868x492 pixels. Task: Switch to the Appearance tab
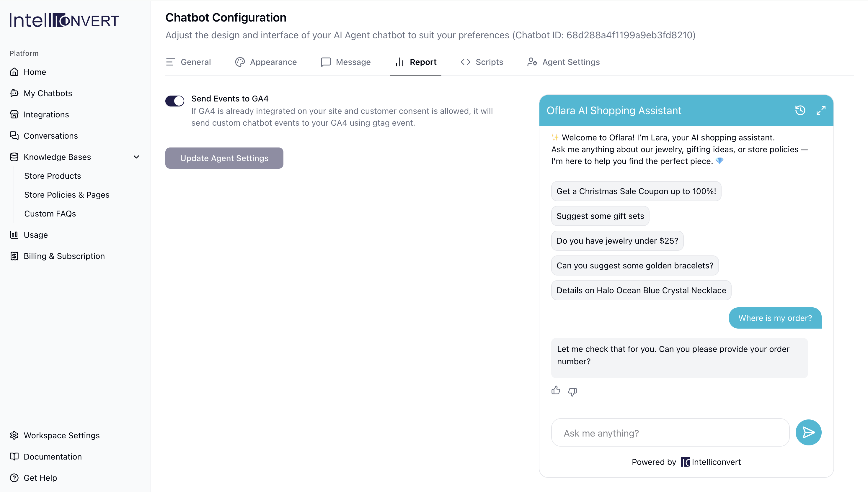click(266, 62)
